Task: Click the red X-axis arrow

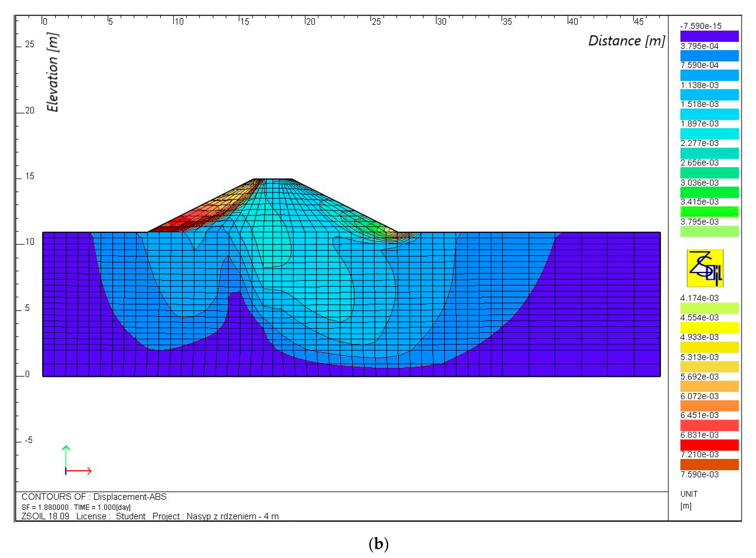Action: pos(78,471)
